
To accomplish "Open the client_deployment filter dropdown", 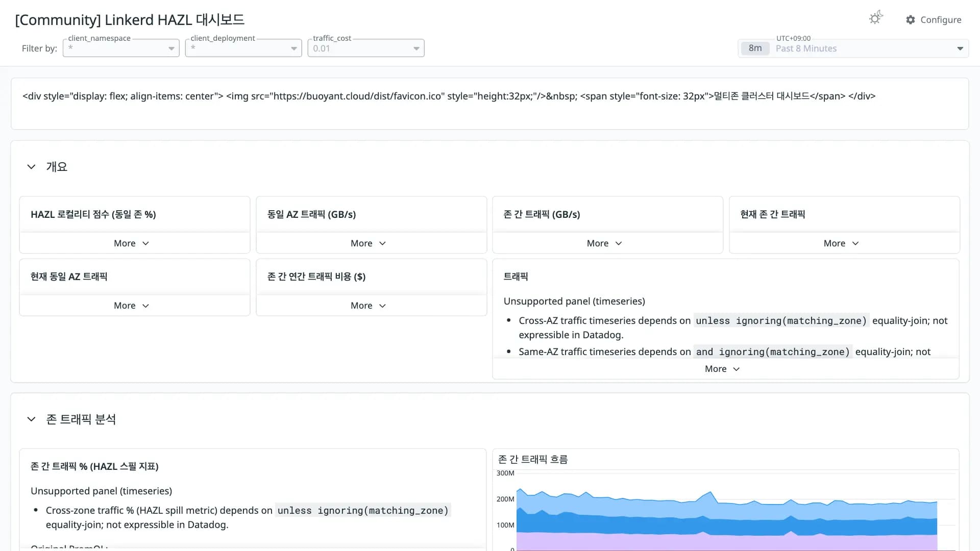I will (x=243, y=48).
